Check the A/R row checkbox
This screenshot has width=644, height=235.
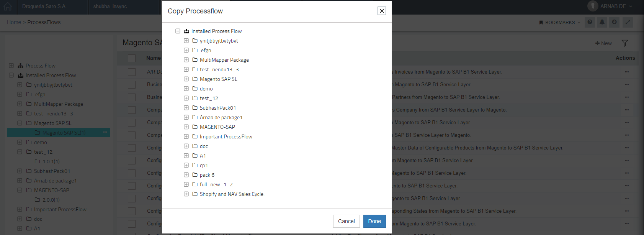132,72
